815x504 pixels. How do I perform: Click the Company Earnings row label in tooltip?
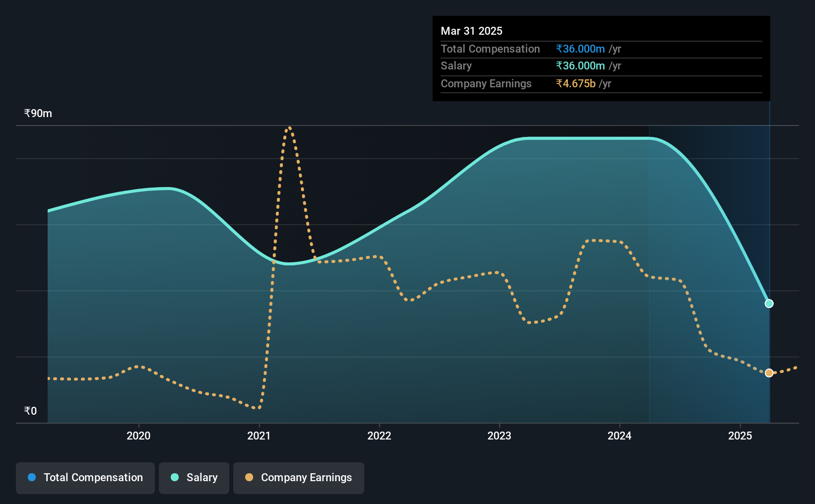click(x=486, y=84)
